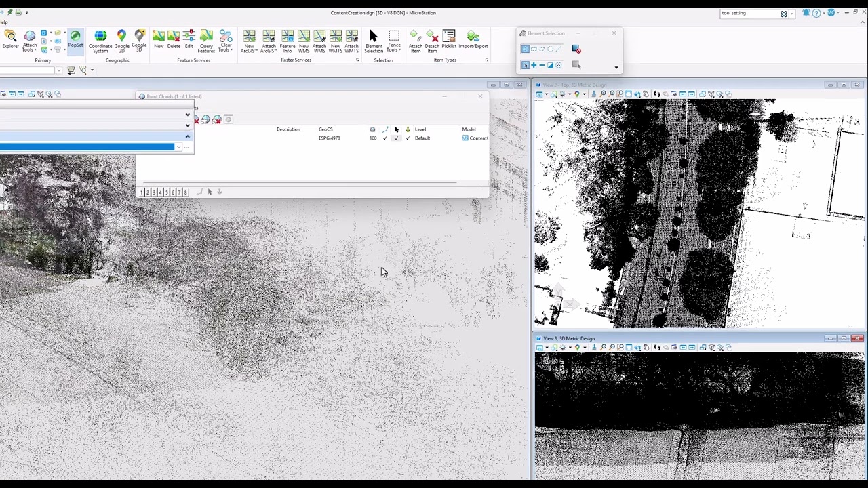The width and height of the screenshot is (868, 488).
Task: Open the highlighted blue combo box dropdown
Action: click(178, 147)
